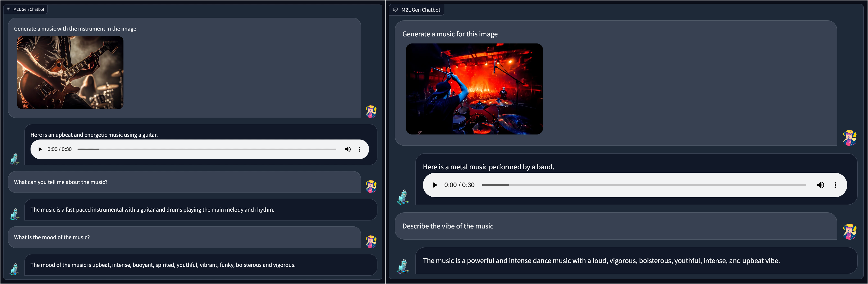Click the 'What is the mood' message
868x284 pixels.
[52, 238]
